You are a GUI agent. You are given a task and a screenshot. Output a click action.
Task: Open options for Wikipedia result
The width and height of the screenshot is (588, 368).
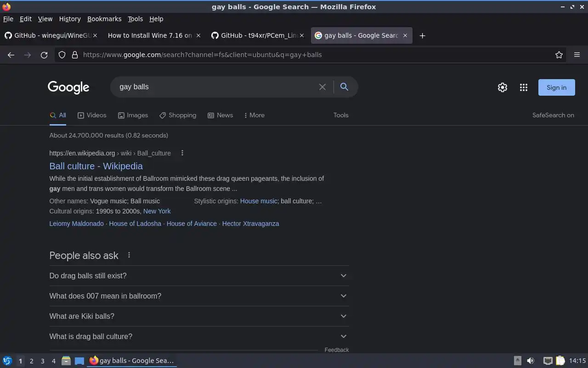(x=182, y=153)
